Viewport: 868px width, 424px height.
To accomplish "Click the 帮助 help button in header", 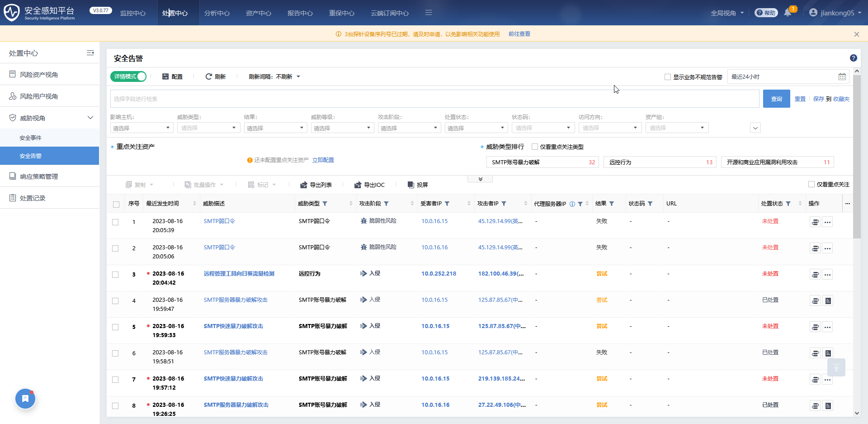I will 766,13.
